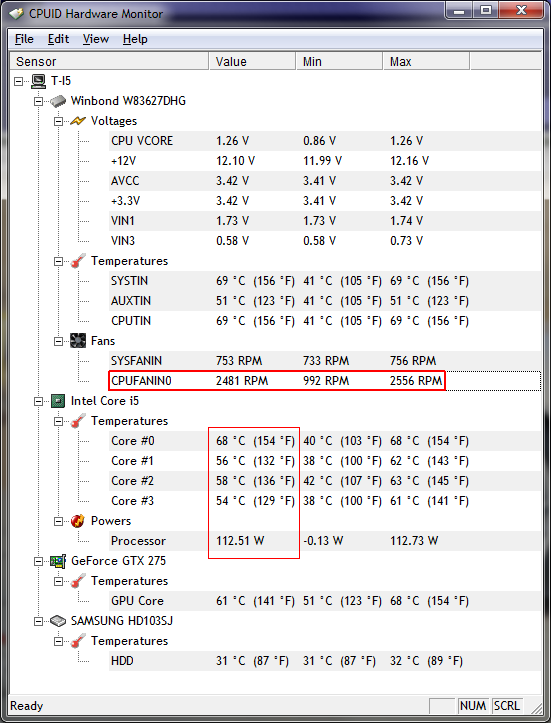The height and width of the screenshot is (723, 551).
Task: Collapse the SAMSUNG HD103SJ node
Action: (38, 622)
